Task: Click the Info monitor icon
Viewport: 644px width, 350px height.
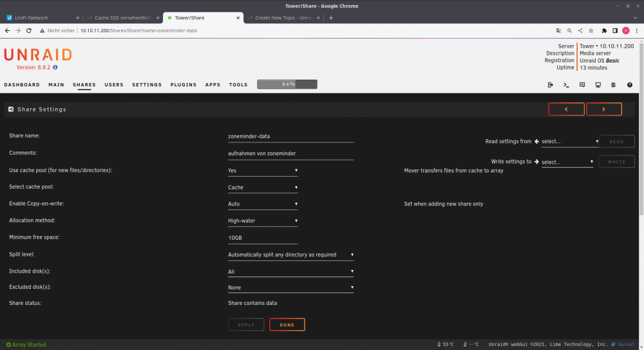Action: [598, 84]
